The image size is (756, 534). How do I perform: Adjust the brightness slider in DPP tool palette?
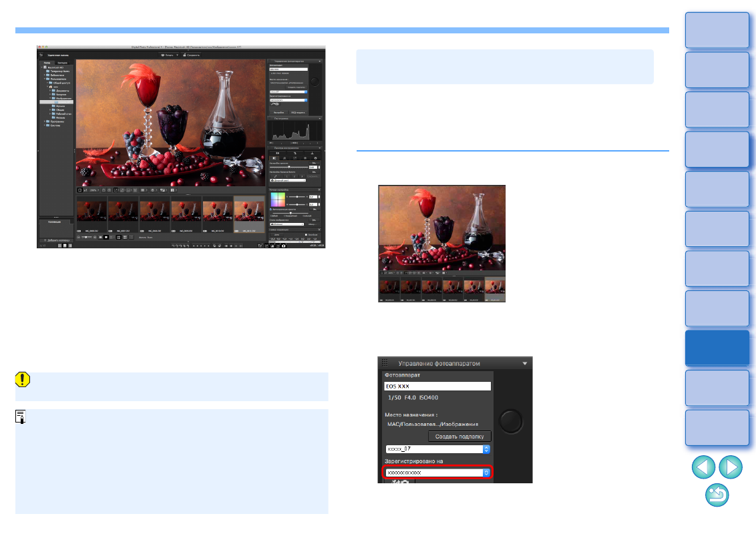(289, 167)
